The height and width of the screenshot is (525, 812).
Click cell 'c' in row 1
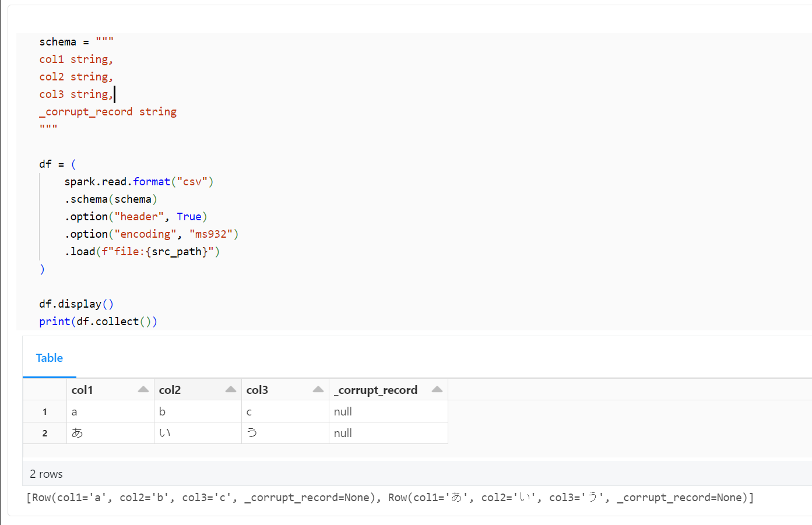[285, 411]
